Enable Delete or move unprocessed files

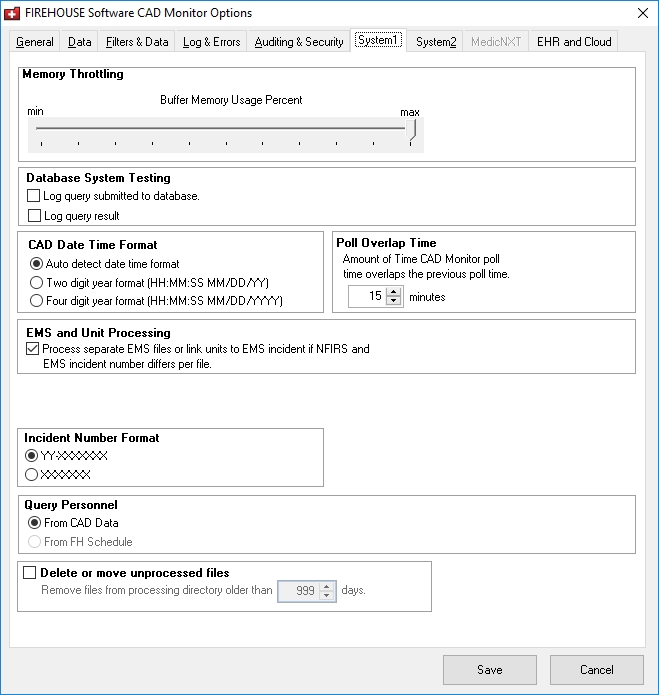coord(30,572)
